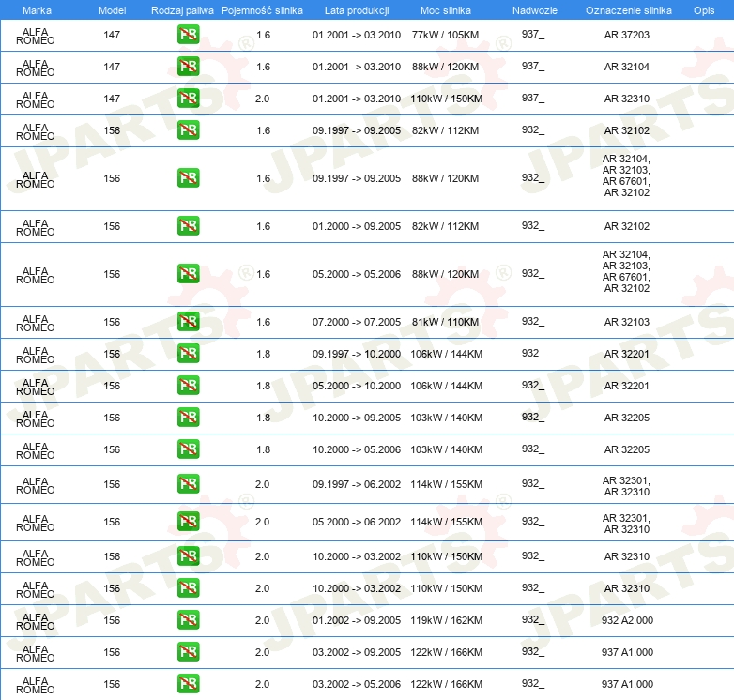Click the Model column header
This screenshot has height=700, width=734.
point(112,9)
